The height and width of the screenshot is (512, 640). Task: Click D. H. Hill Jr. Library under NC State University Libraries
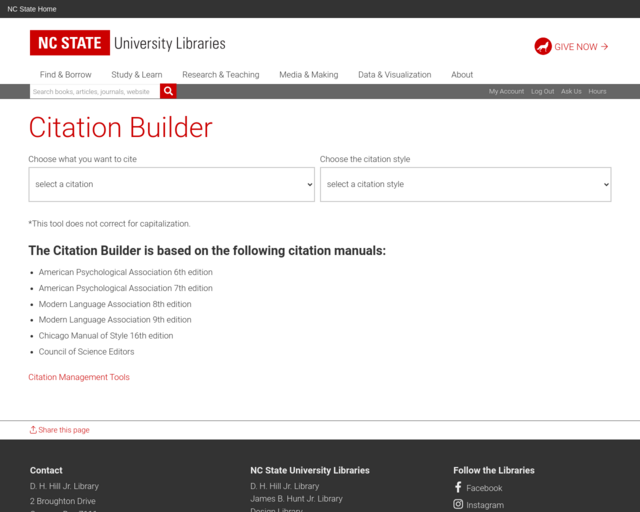[x=284, y=486]
